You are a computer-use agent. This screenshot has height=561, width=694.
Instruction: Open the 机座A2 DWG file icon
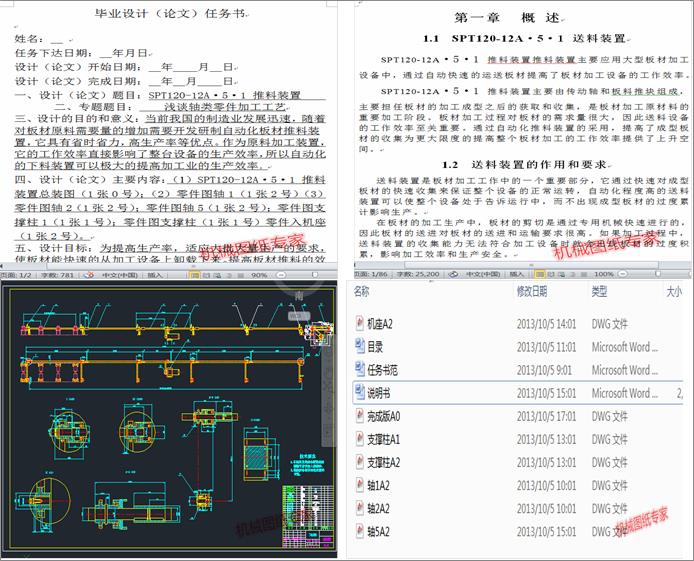[359, 323]
